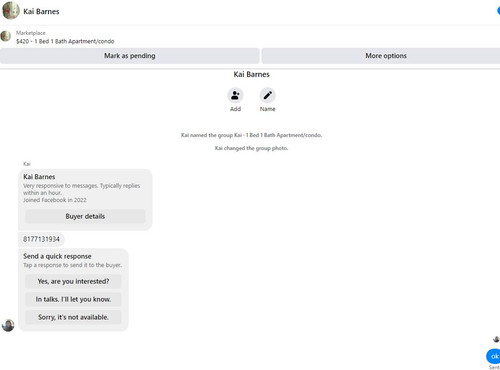
Task: Click 'Joined Facebook in 2022' text
Action: [55, 200]
